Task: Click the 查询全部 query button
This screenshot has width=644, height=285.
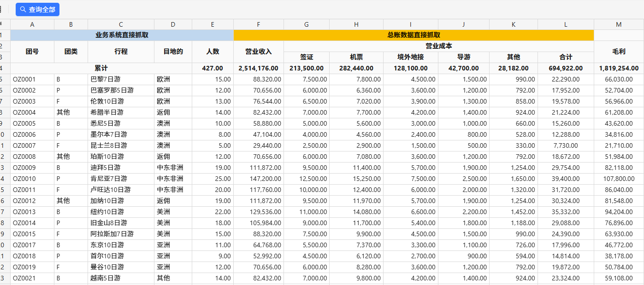Action: click(x=37, y=9)
